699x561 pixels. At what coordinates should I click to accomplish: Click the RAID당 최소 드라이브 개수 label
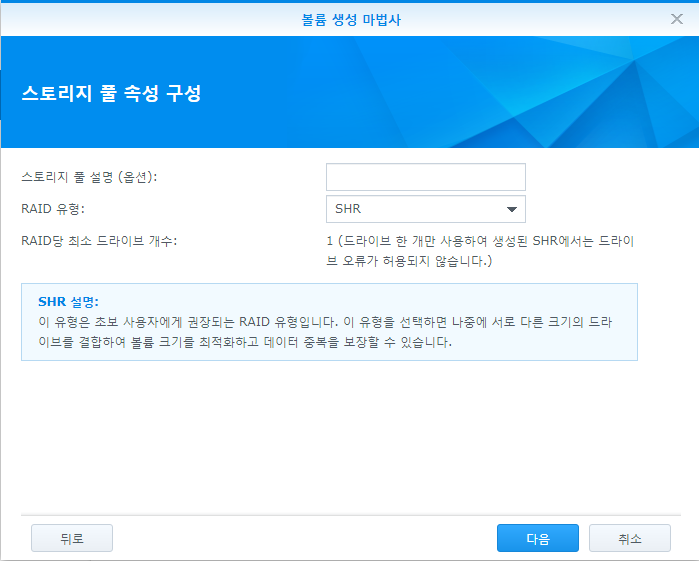(x=99, y=241)
